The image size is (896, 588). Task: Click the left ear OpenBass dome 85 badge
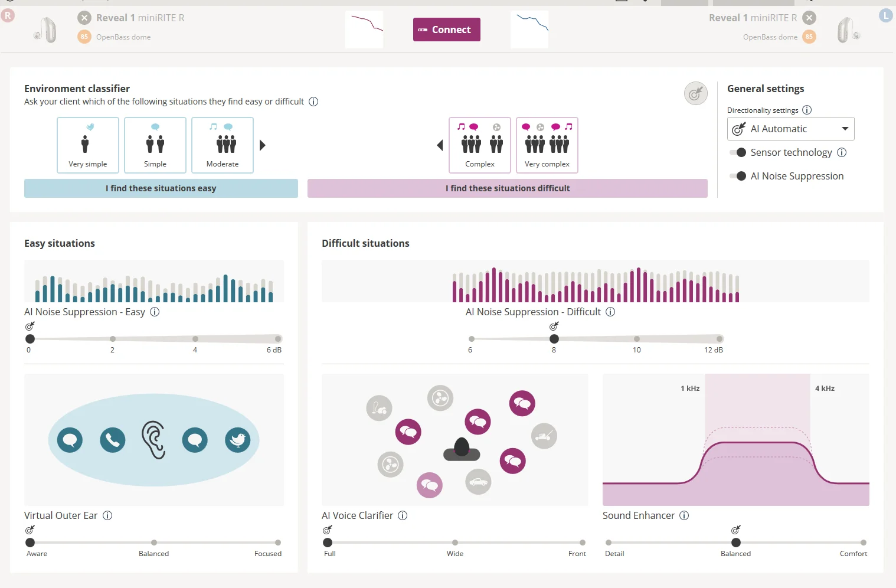point(809,37)
